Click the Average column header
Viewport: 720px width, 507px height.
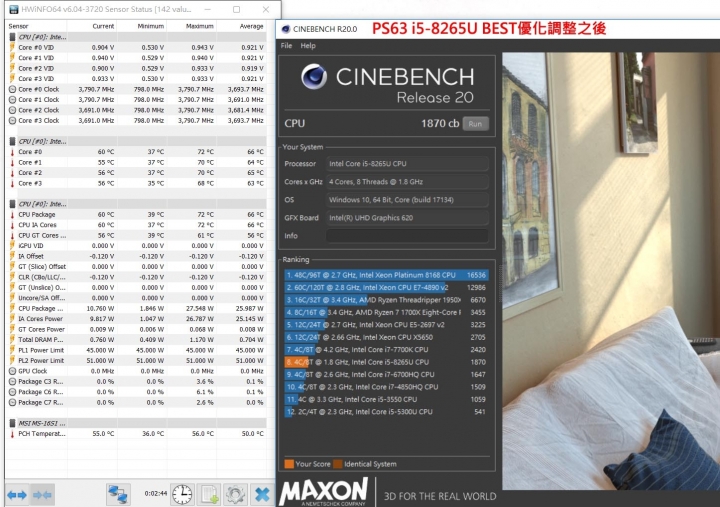coord(251,26)
